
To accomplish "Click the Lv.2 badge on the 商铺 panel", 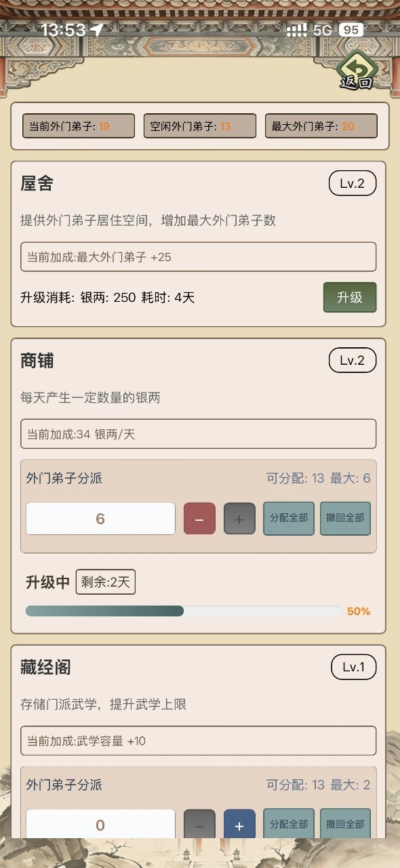I will pos(353,360).
